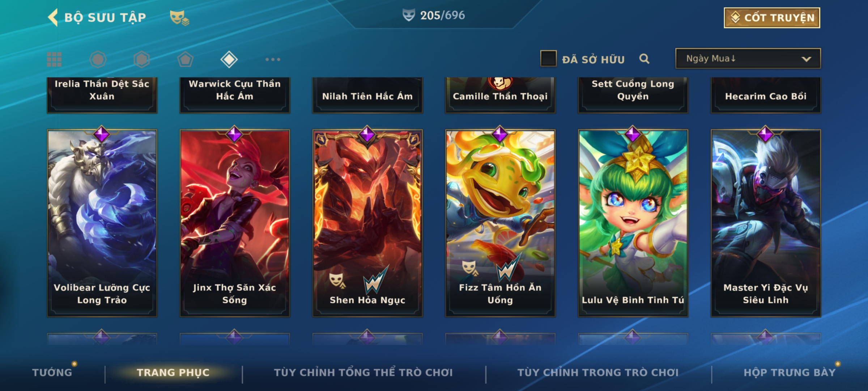The width and height of the screenshot is (868, 391).
Task: Select the Shen Hỏa Ngục skin card
Action: click(x=367, y=223)
